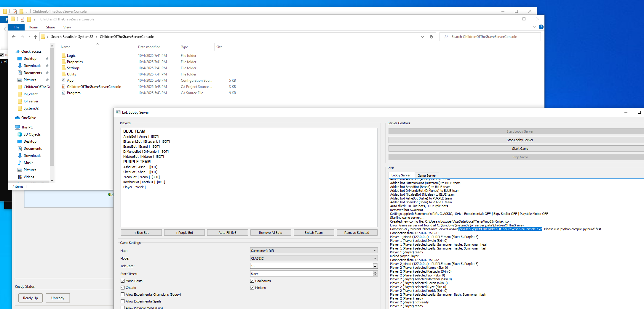
Task: Switch to the Game Server log tab
Action: (426, 176)
